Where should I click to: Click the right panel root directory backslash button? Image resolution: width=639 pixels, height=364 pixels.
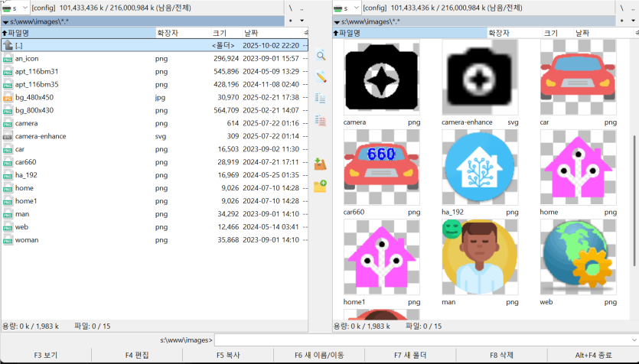click(622, 8)
